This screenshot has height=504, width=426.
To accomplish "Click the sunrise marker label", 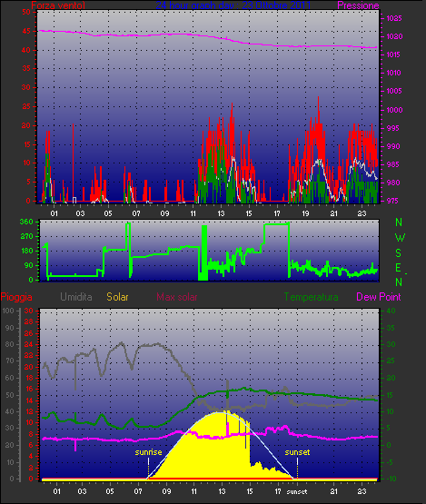I will 148,452.
